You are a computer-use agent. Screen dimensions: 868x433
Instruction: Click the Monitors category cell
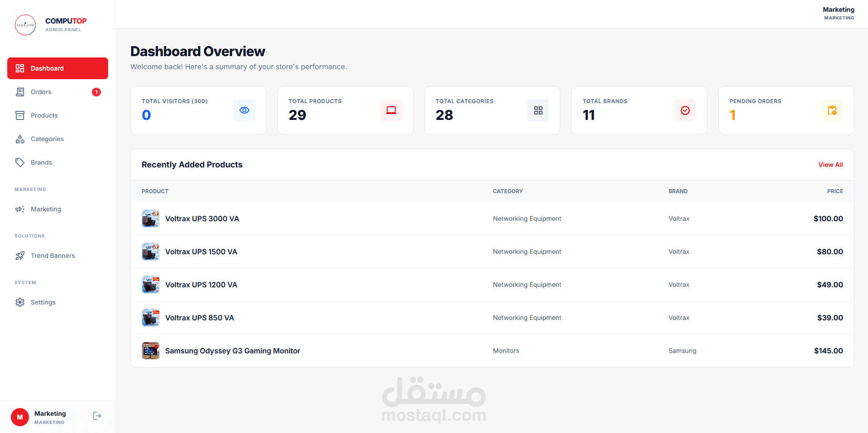tap(506, 351)
